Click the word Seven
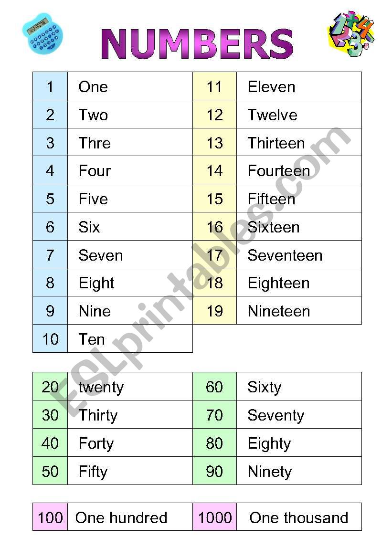Screen dimensions: 392x558 [100, 255]
